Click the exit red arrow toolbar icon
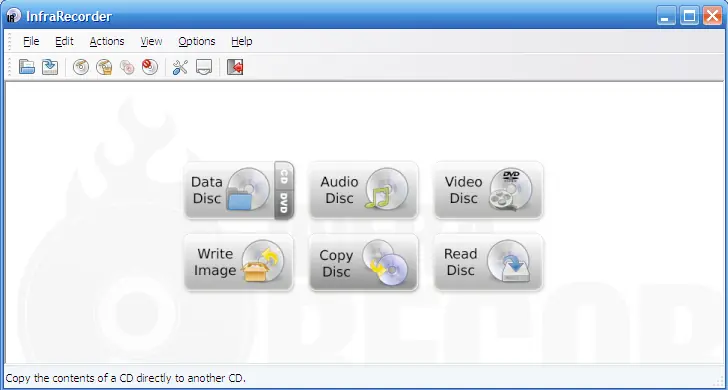Image resolution: width=728 pixels, height=390 pixels. tap(235, 67)
